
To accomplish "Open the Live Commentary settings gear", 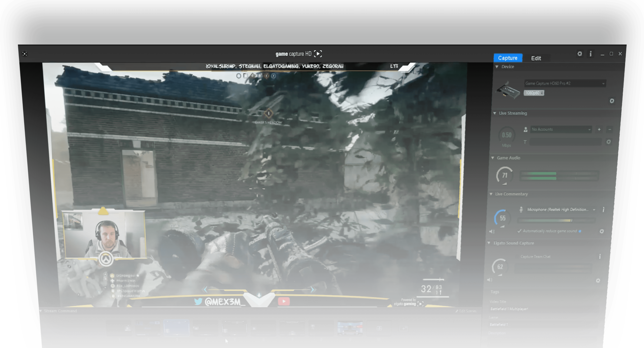I will [x=602, y=231].
